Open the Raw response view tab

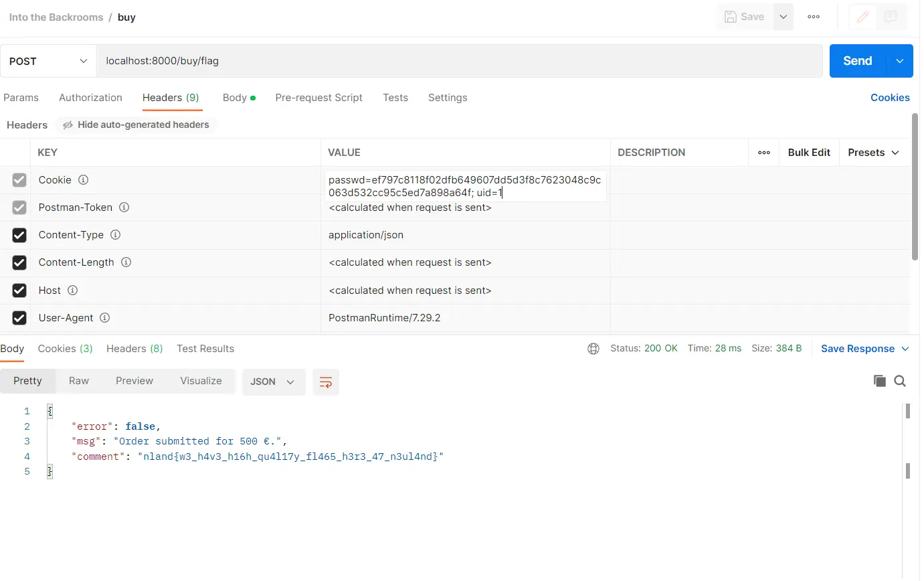pos(79,381)
